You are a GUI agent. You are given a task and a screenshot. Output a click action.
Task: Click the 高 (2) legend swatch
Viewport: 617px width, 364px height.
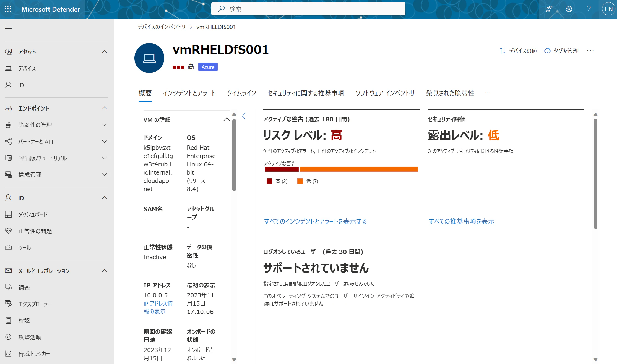269,181
